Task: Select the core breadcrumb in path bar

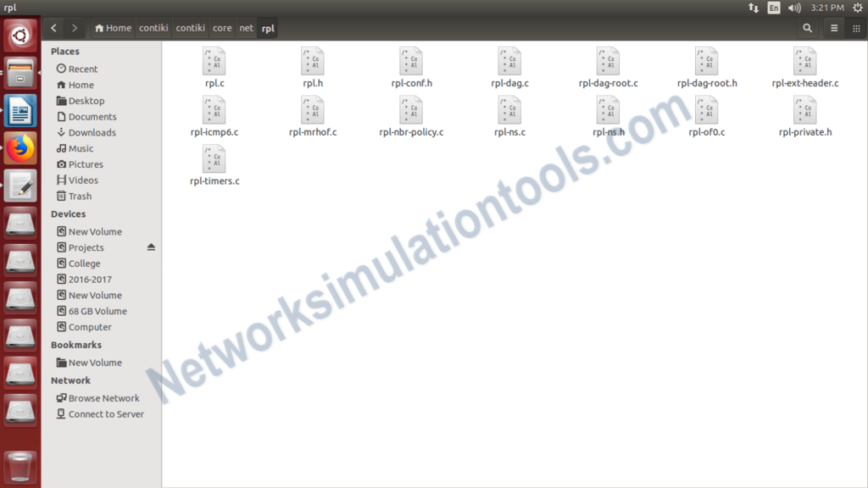Action: (221, 28)
